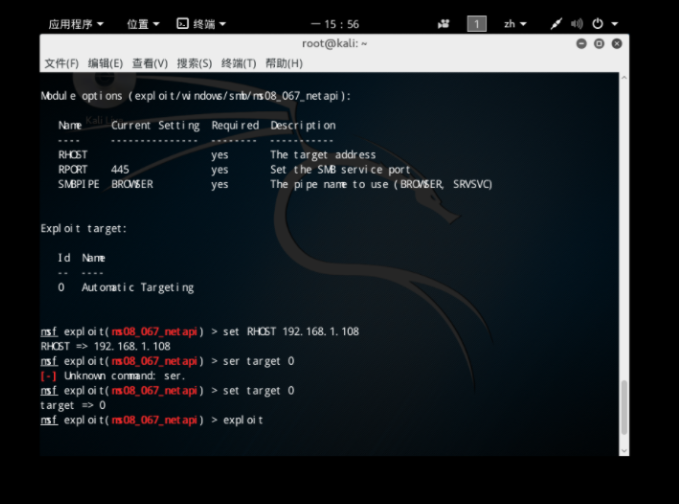Open the 位置 places menu
The width and height of the screenshot is (679, 504).
143,24
